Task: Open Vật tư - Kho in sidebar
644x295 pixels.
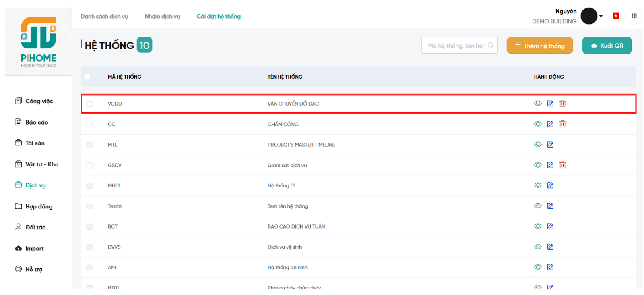Action: pyautogui.click(x=41, y=164)
